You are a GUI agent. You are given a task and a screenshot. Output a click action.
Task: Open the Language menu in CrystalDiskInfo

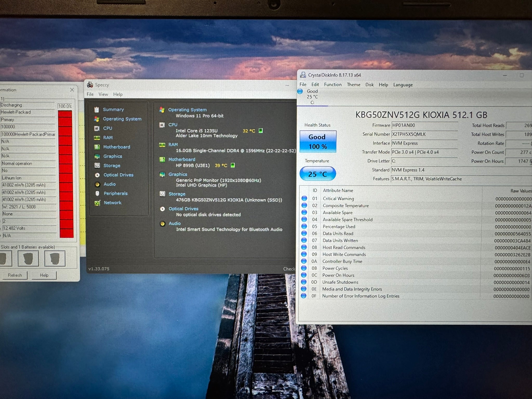click(403, 85)
